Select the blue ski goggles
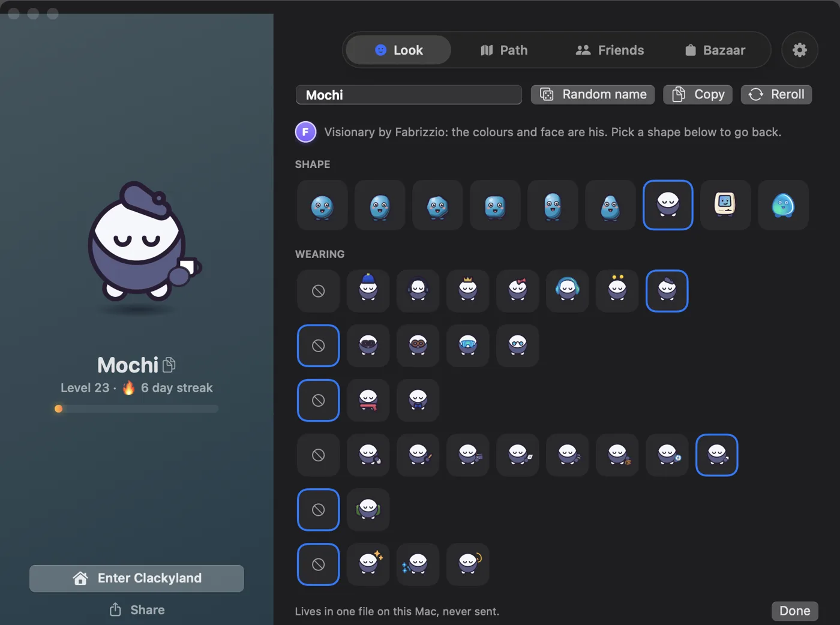Screen dimensions: 840x625 point(467,345)
